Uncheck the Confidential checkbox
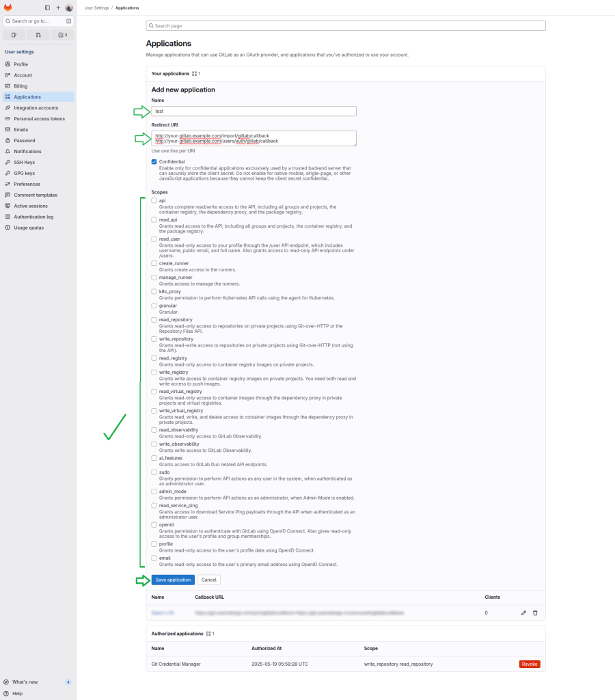Screen dimensions: 615x700 coord(154,162)
